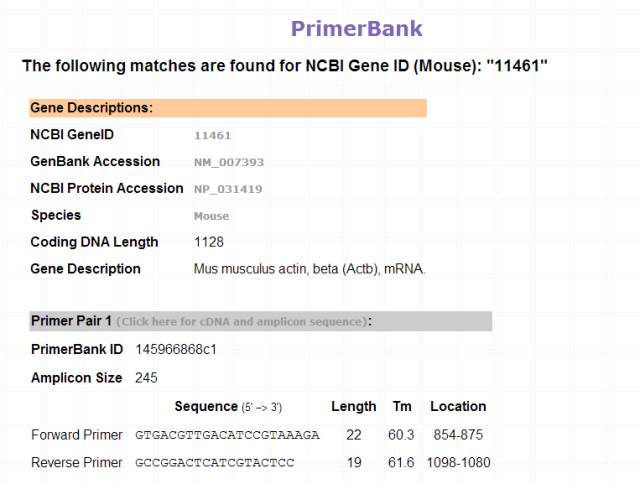The height and width of the screenshot is (484, 640).
Task: Open protein accession NP_031419 link
Action: click(228, 189)
